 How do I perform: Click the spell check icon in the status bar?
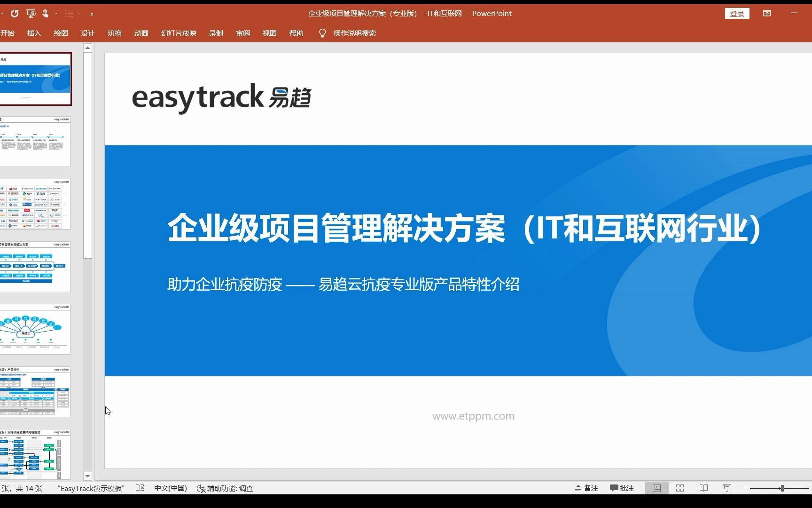tap(140, 488)
